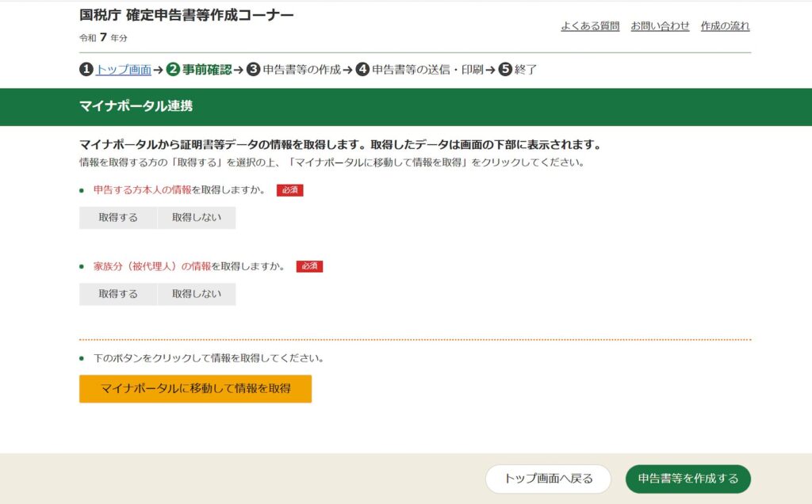Choose 取得する for 家族分（被代理人）の情報
812x504 pixels.
pos(118,294)
